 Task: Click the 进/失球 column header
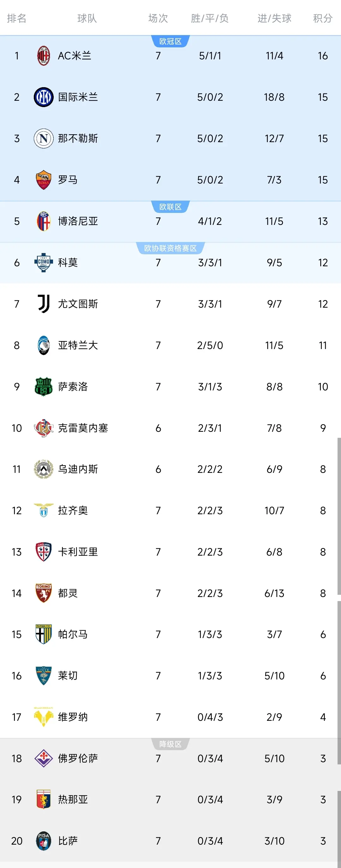click(274, 18)
